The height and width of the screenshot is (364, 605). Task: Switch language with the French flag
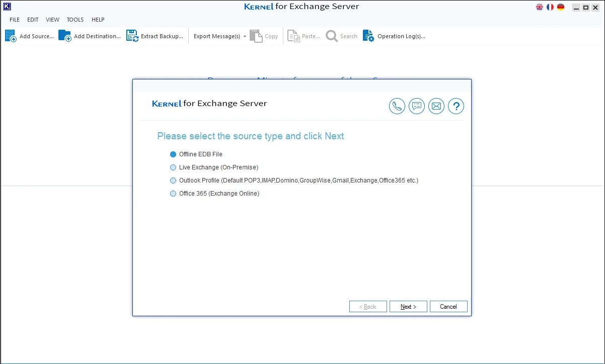coord(550,7)
